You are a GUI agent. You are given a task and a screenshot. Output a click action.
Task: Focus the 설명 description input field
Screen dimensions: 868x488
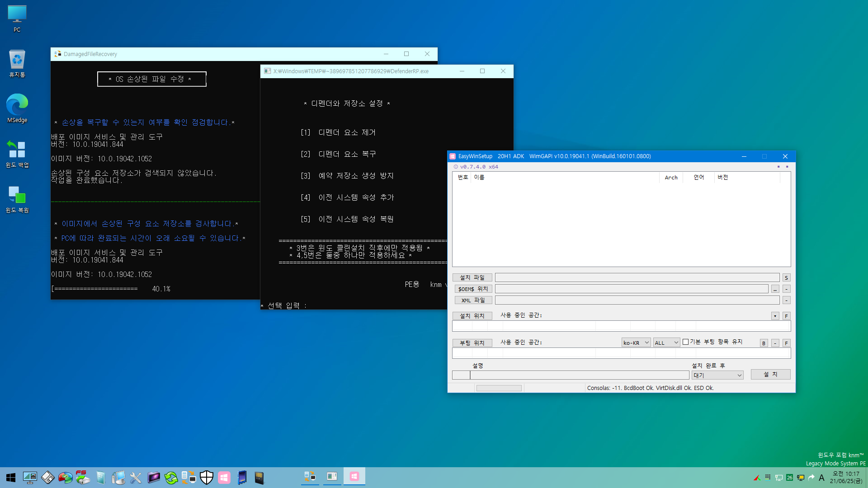tap(580, 375)
